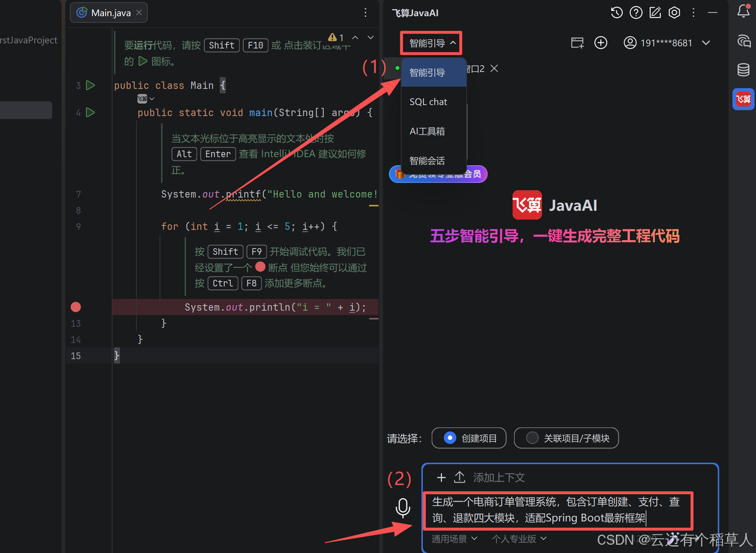The image size is (756, 553).
Task: Open JavaAI settings hexagon icon
Action: (674, 12)
